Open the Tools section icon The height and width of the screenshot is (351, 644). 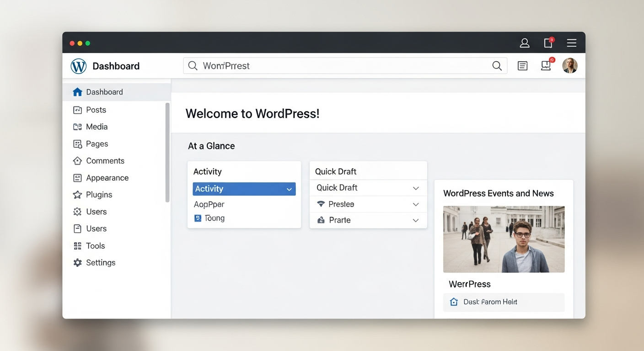[77, 245]
